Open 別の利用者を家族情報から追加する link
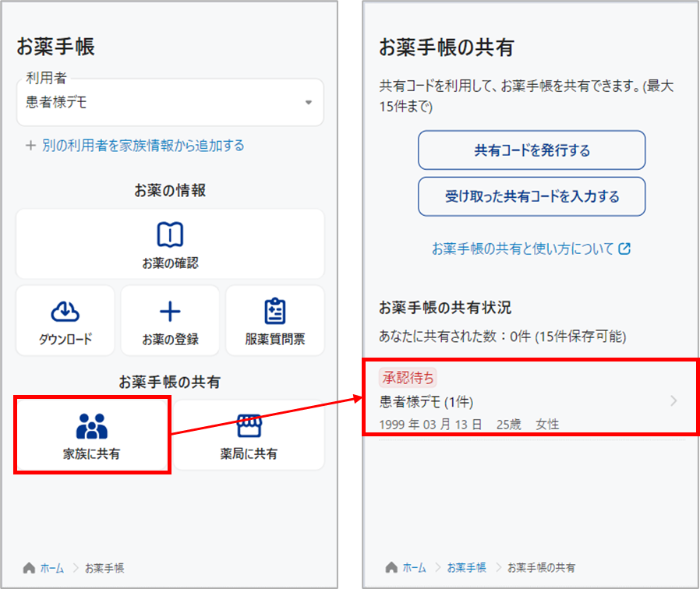700x589 pixels. pos(143,146)
